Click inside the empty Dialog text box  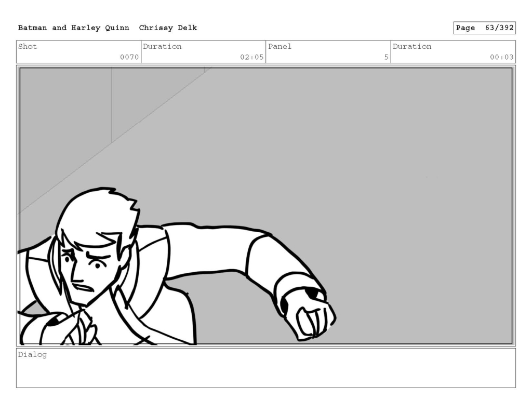[x=265, y=368]
